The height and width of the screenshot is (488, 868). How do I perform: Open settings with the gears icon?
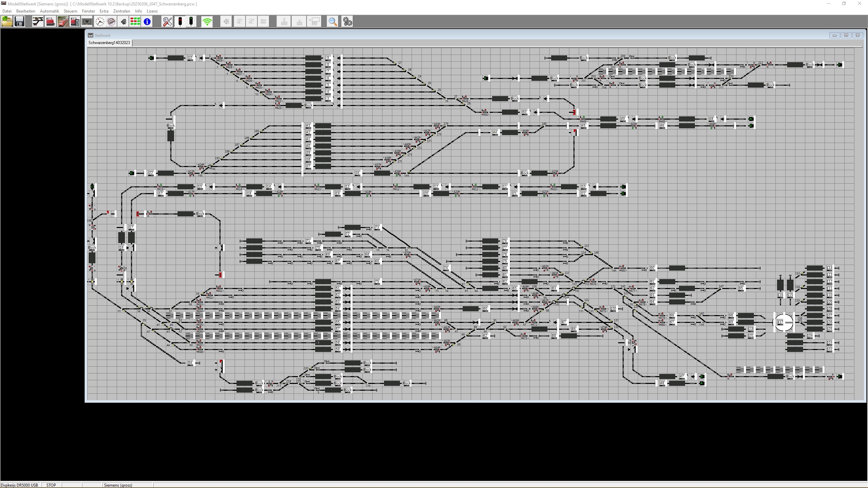347,21
